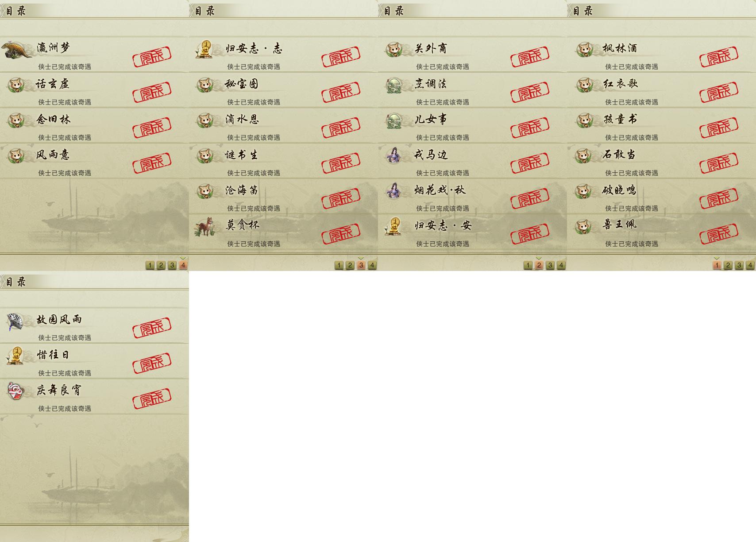Image resolution: width=756 pixels, height=542 pixels.
Task: Select page 2 in the 枫林酒 panel
Action: click(x=728, y=265)
